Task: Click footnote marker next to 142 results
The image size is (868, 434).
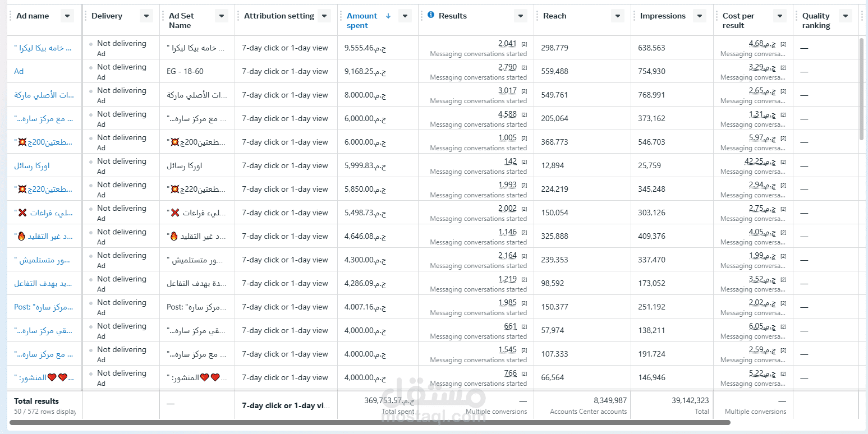Action: (524, 161)
